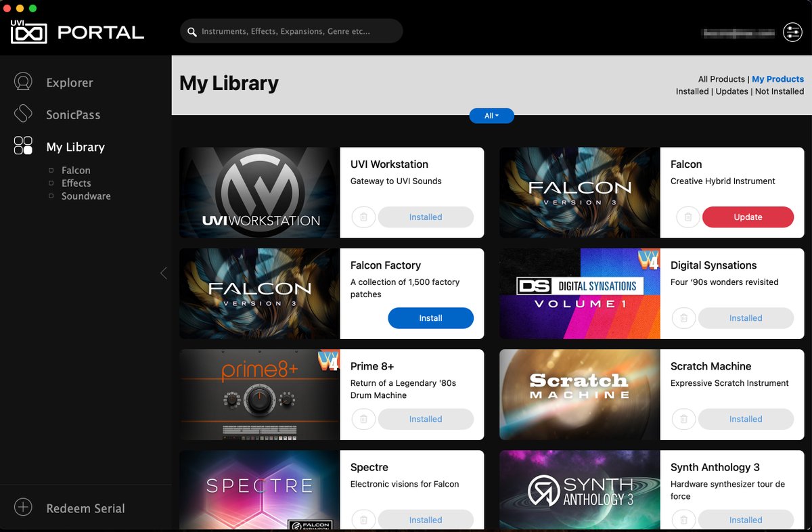812x532 pixels.
Task: Open the Synth Anthology 3 thumbnail
Action: click(580, 490)
